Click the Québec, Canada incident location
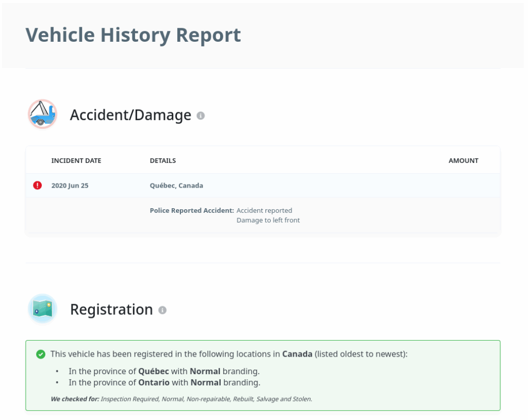 coord(176,186)
